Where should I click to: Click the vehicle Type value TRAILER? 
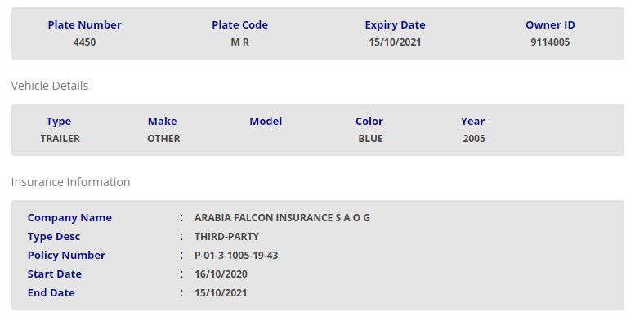click(60, 138)
